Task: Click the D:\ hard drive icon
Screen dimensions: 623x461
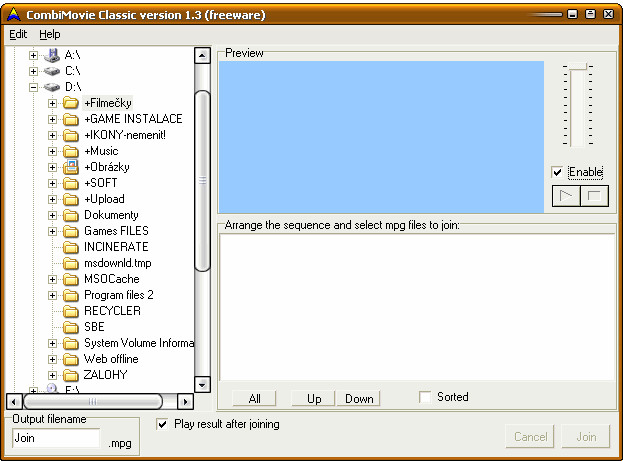Action: (52, 87)
